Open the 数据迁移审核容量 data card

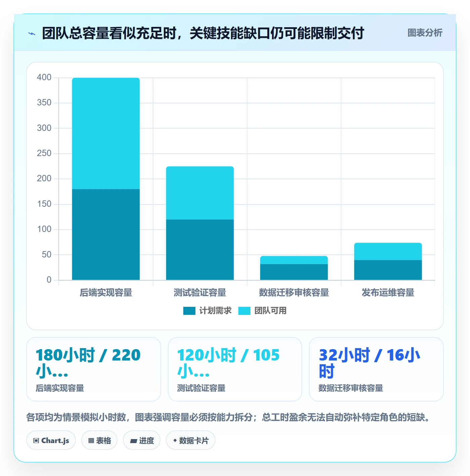click(376, 369)
